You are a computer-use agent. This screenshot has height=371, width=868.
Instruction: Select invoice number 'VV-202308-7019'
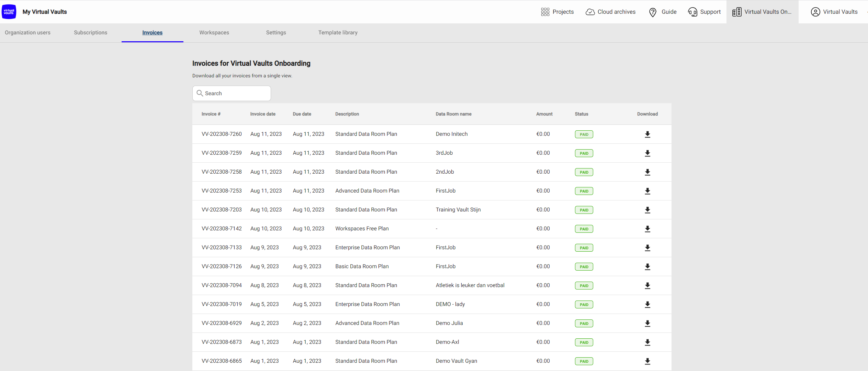222,304
